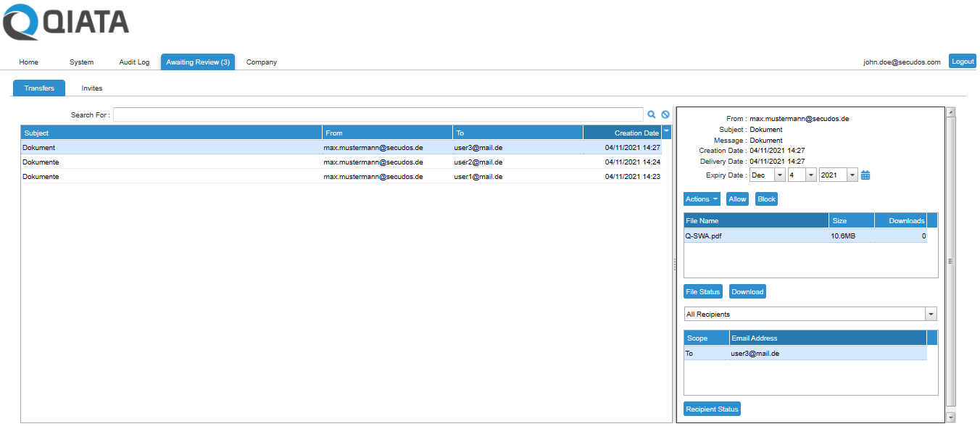Switch to the Invites tab

coord(92,88)
